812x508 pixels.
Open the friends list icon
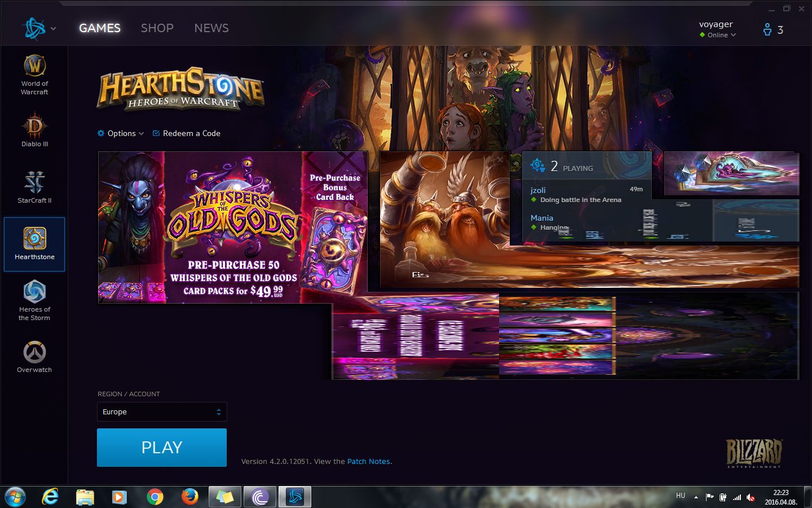click(767, 30)
